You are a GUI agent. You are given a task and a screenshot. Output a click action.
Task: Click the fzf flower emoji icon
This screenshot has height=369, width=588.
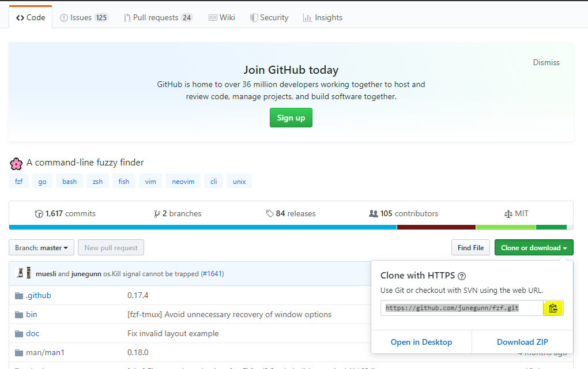point(16,164)
